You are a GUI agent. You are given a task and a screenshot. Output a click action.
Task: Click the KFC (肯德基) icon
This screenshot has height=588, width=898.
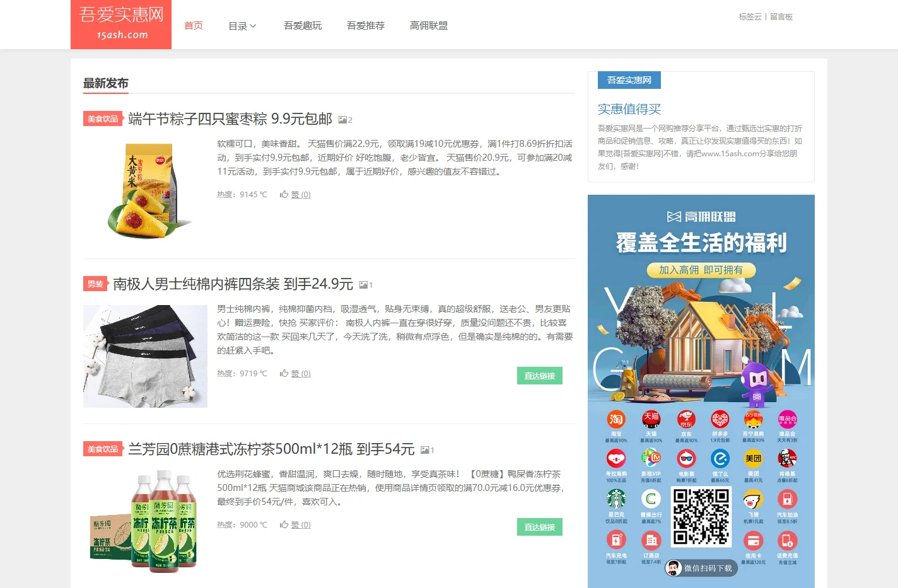pyautogui.click(x=787, y=458)
